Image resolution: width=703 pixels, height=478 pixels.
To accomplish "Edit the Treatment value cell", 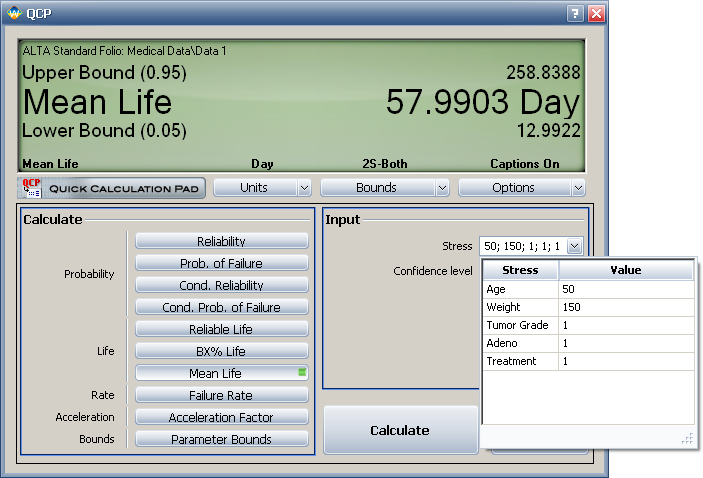I will click(626, 361).
